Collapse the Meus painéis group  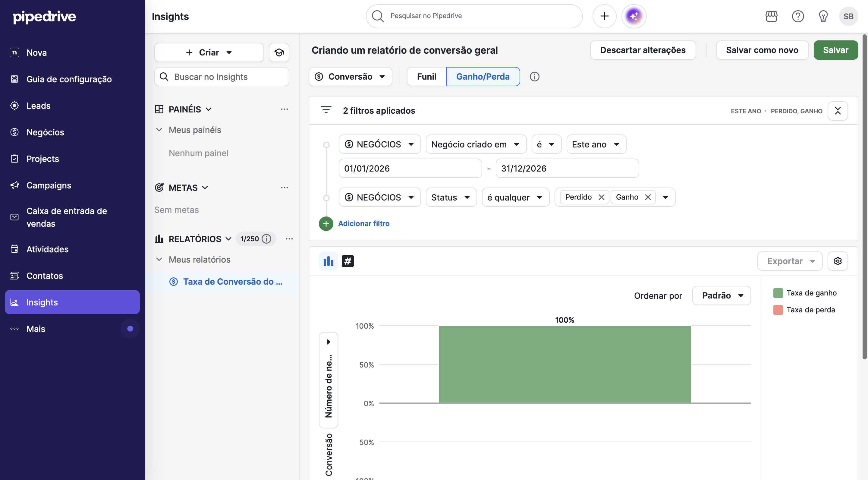(x=159, y=130)
